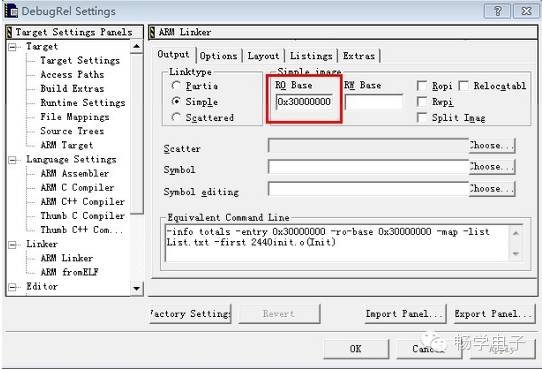Open ARM C Compiler settings
Viewport: 542px width, 370px height.
(77, 187)
